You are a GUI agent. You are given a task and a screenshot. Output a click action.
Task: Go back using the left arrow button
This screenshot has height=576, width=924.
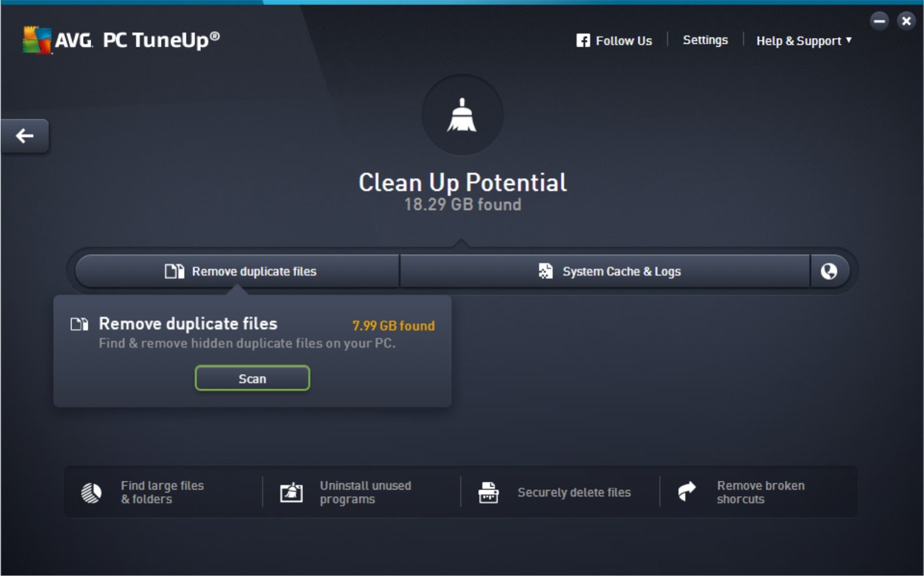24,136
